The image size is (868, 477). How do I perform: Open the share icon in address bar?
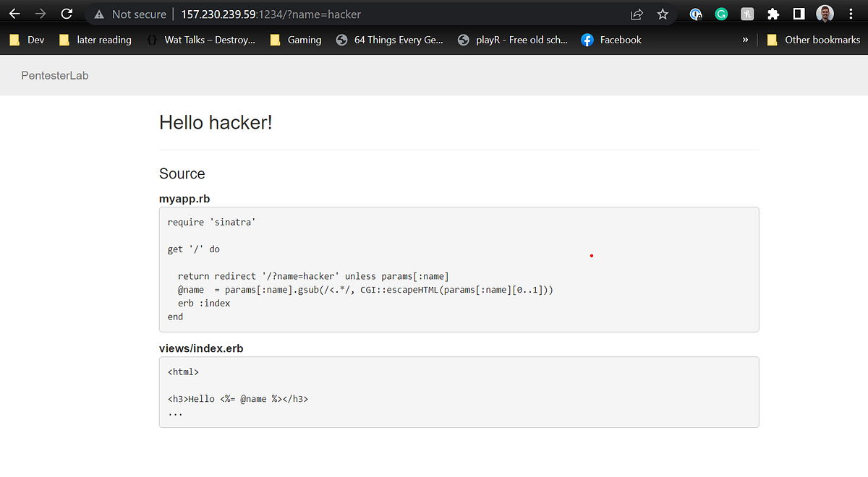636,13
